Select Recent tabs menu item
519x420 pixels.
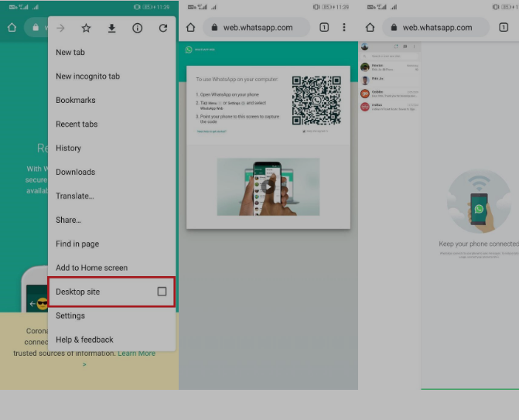pos(111,124)
